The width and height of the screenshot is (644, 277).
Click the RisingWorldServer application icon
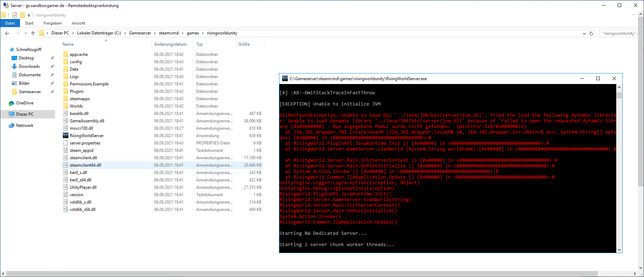pos(66,136)
